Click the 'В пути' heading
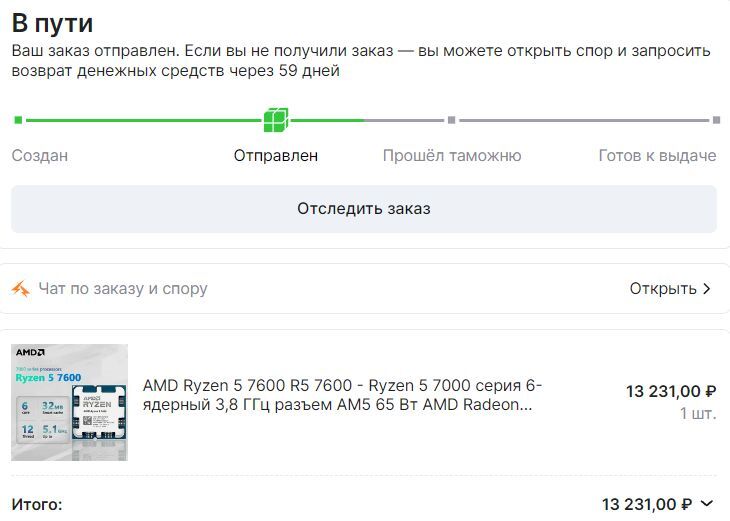This screenshot has width=730, height=521. tap(52, 23)
